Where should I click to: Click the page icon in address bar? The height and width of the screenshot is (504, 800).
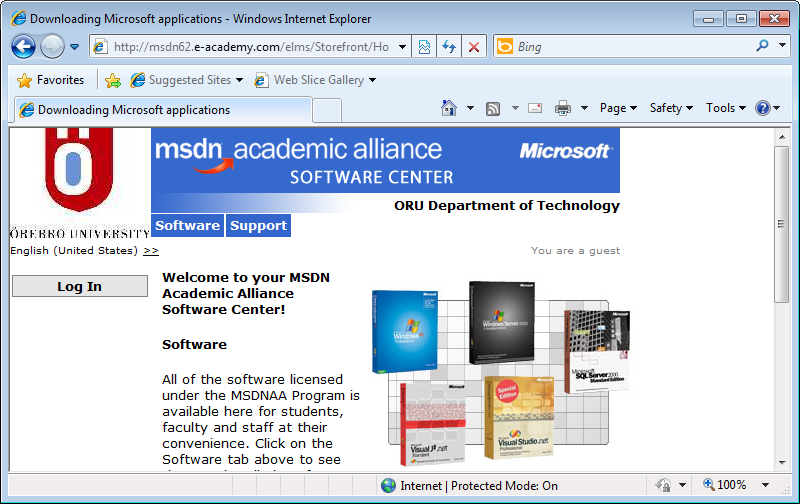100,47
